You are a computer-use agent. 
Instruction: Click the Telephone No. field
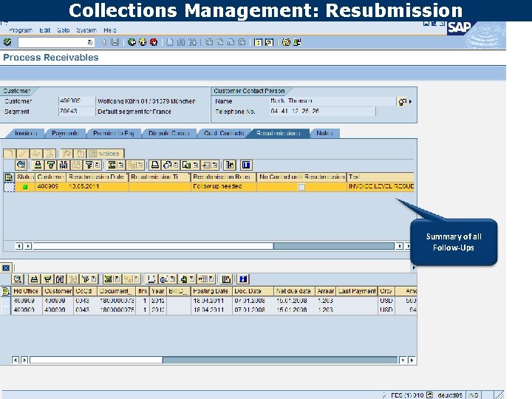[322, 112]
